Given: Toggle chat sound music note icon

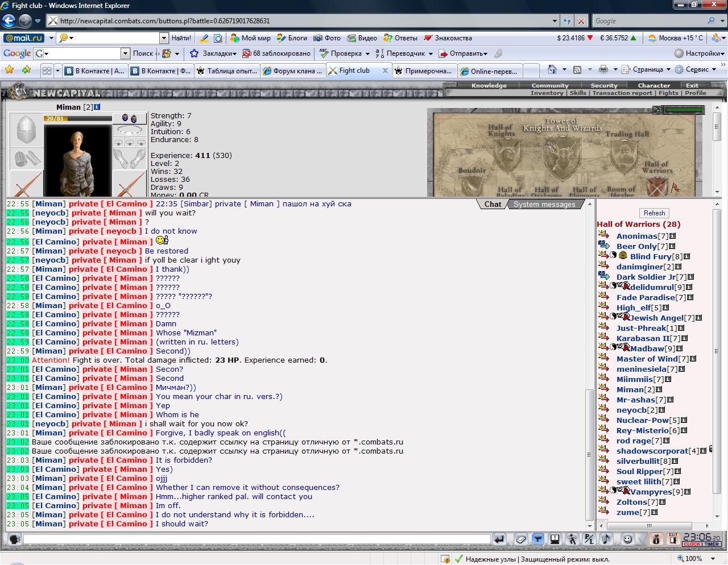Looking at the screenshot, I should [x=606, y=539].
